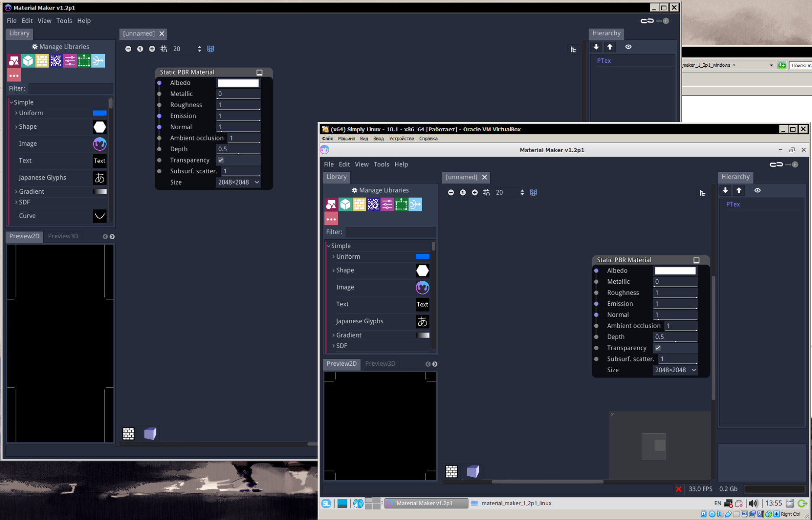This screenshot has width=812, height=520.
Task: Click zoom out icon in VirtualBox Material Maker graph
Action: (451, 192)
